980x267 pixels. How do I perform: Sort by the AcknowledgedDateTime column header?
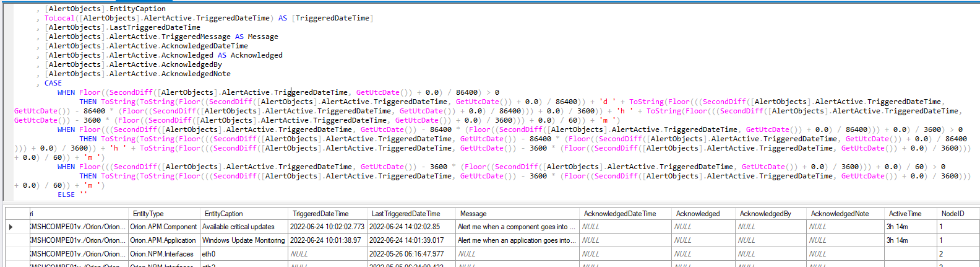pyautogui.click(x=625, y=214)
